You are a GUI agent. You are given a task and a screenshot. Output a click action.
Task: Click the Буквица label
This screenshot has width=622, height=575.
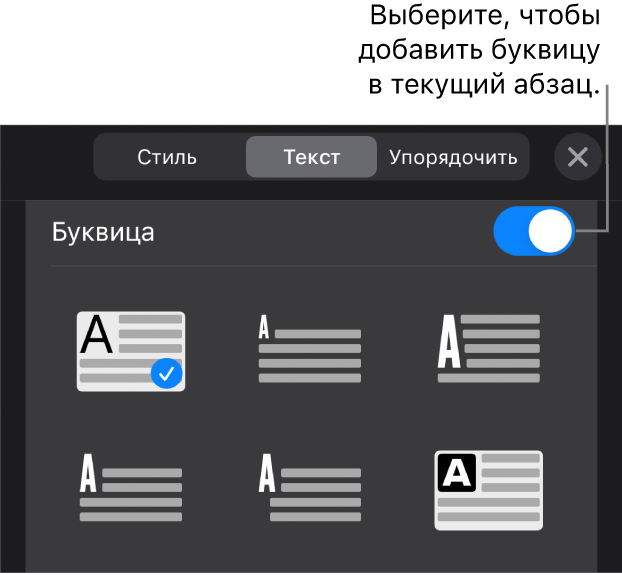point(103,232)
